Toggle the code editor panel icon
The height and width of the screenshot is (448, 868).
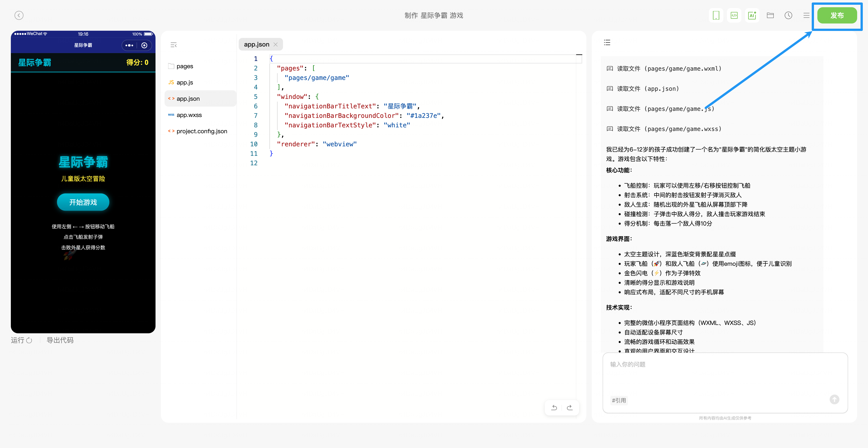(x=734, y=16)
